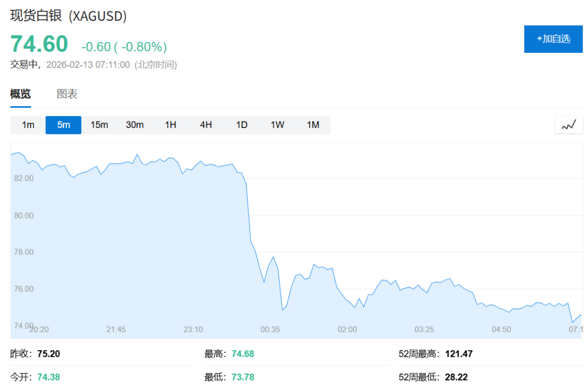
Task: Show the 1D daily chart
Action: (242, 125)
